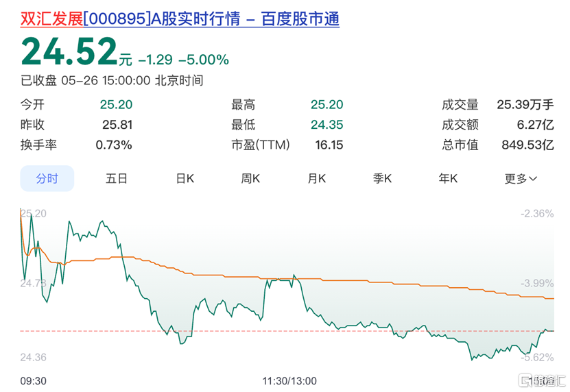Open the 周K chart tab
Image resolution: width=570 pixels, height=392 pixels.
250,178
